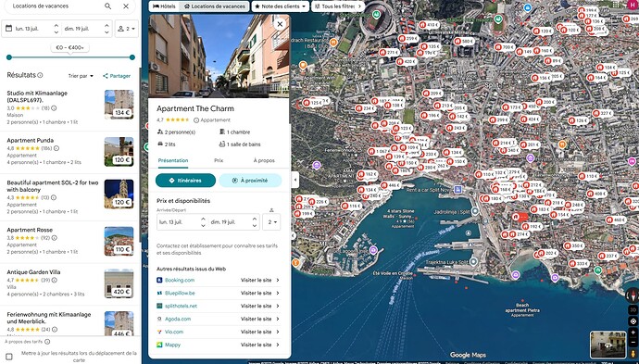Viewport: 639px width, 364px height.
Task: Click the Jadrolinija Split ferry marker
Action: pyautogui.click(x=475, y=211)
